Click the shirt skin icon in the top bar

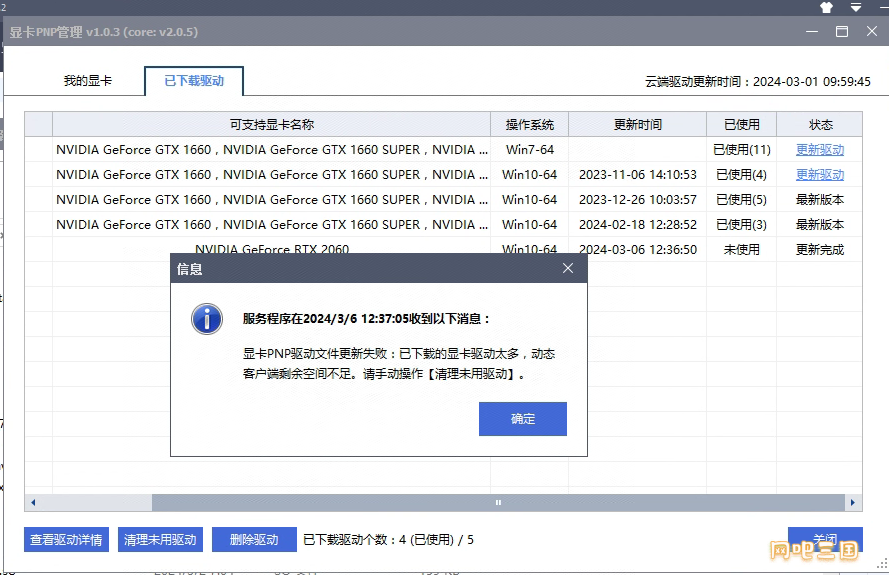[x=826, y=7]
